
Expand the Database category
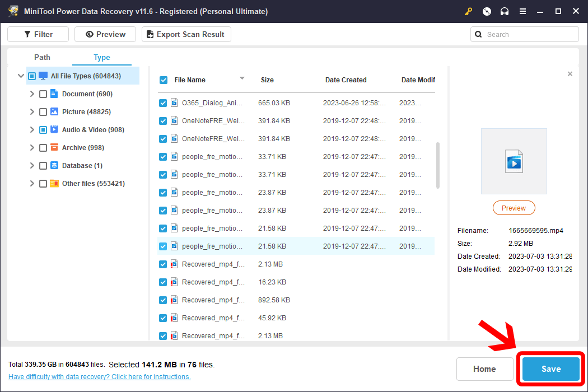tap(32, 165)
